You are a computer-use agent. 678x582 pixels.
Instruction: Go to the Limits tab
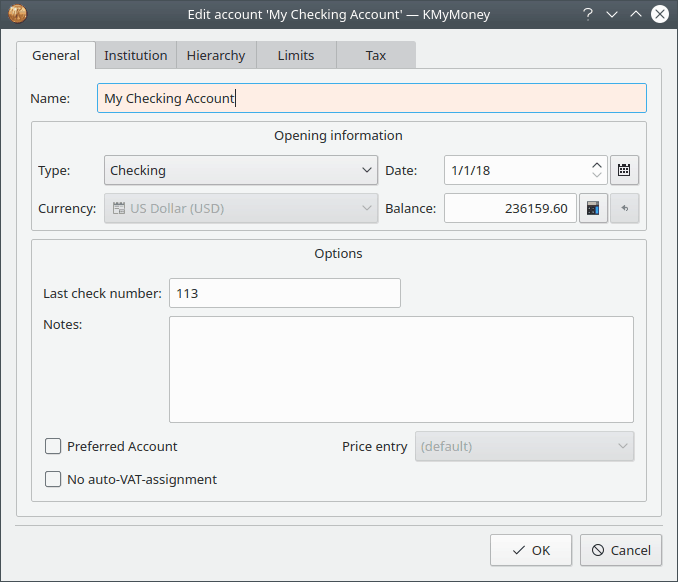296,56
